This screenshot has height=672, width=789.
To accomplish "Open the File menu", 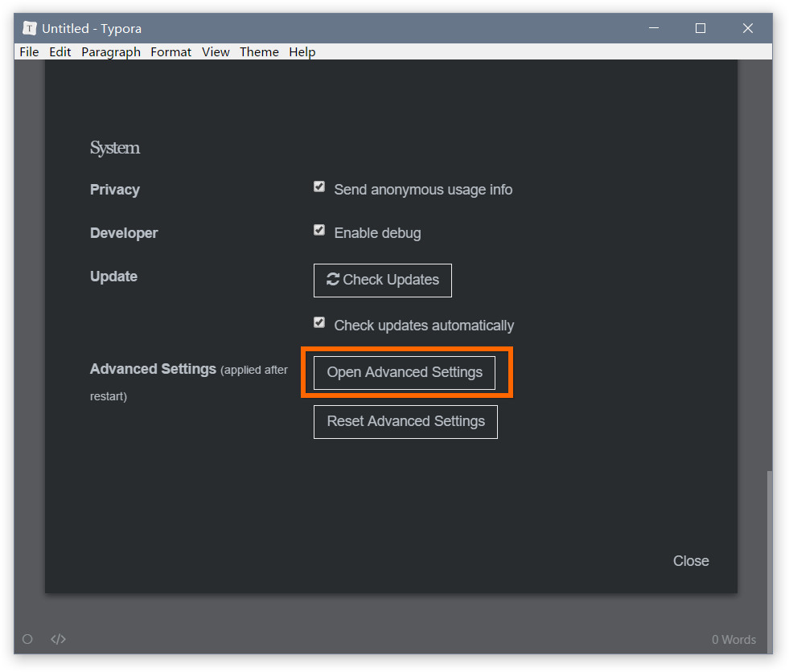I will click(x=29, y=51).
